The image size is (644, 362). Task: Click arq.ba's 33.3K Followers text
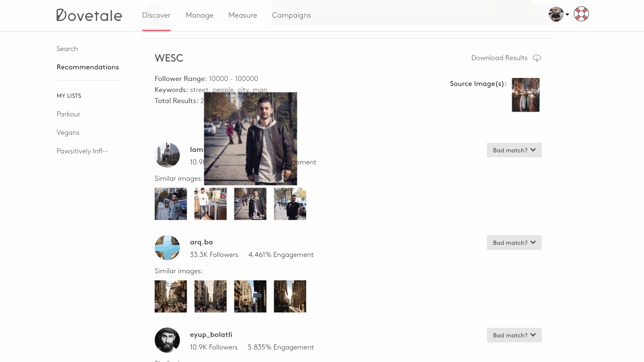[214, 254]
